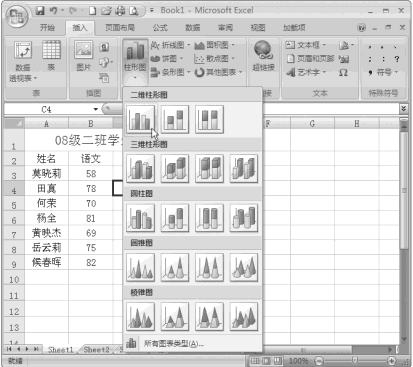The width and height of the screenshot is (413, 367).
Task: Open the 加载项 ribbon tab
Action: click(x=294, y=28)
